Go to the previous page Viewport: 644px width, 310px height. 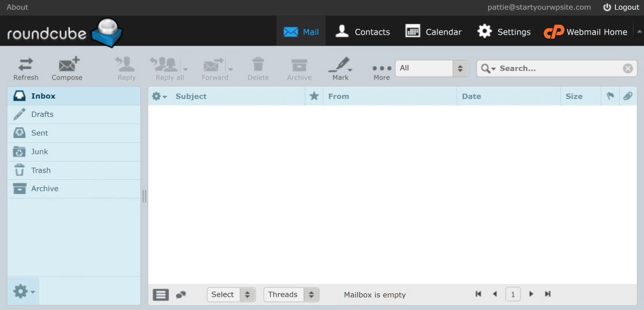pos(495,294)
